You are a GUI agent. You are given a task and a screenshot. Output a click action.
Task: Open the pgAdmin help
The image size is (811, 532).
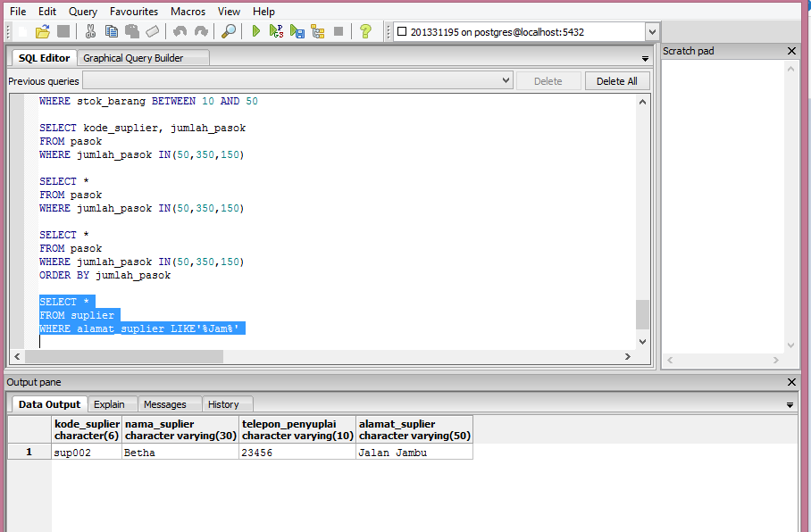pyautogui.click(x=365, y=31)
